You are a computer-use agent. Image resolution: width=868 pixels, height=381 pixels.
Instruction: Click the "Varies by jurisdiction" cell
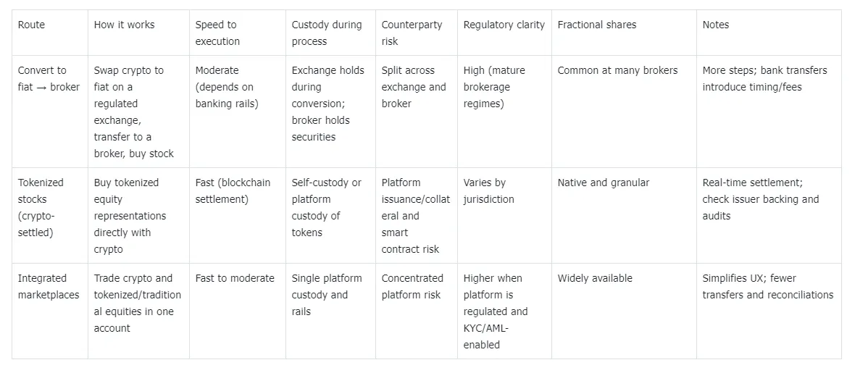click(489, 190)
